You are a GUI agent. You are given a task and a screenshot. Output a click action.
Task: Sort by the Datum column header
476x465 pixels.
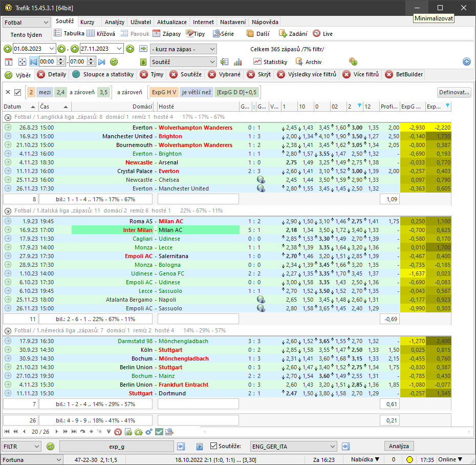click(19, 107)
